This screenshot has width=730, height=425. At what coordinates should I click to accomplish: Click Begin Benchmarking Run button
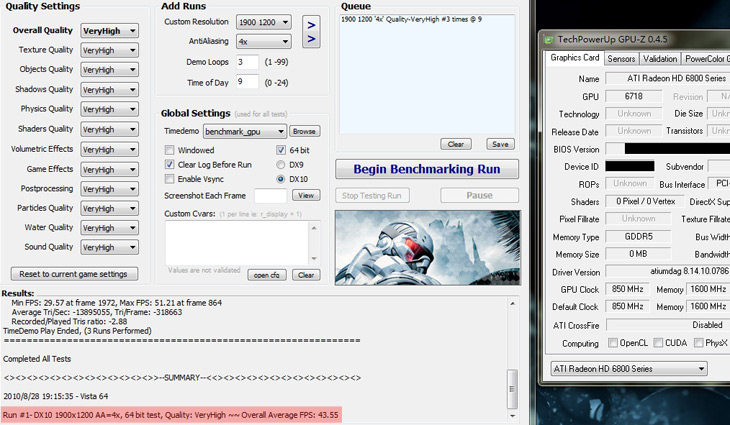(426, 169)
